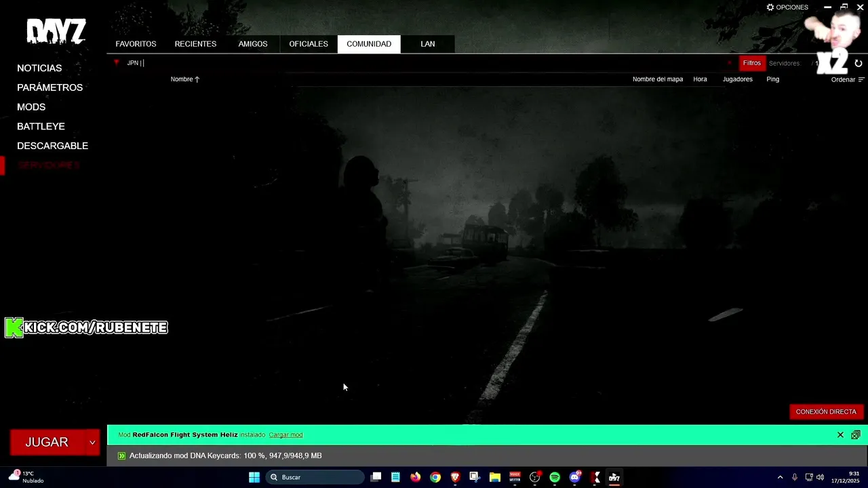
Task: Click the taskbar Buscar search box
Action: 315,477
